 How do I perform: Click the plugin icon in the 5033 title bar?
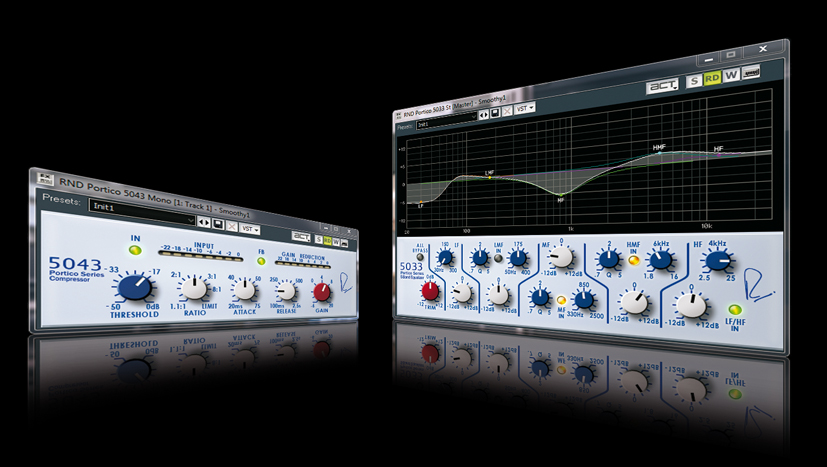click(x=399, y=116)
